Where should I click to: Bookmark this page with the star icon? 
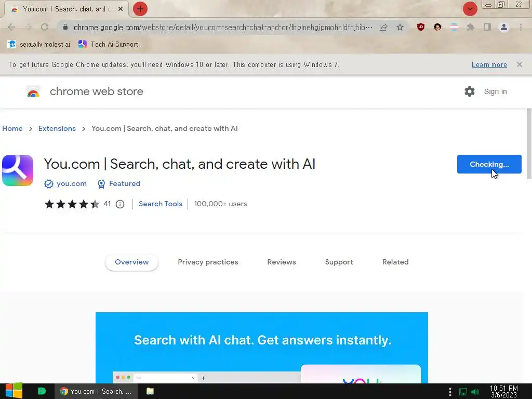click(x=400, y=27)
